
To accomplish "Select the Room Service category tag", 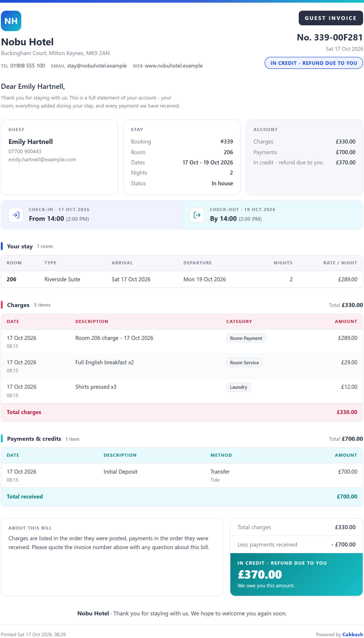I will pyautogui.click(x=244, y=363).
